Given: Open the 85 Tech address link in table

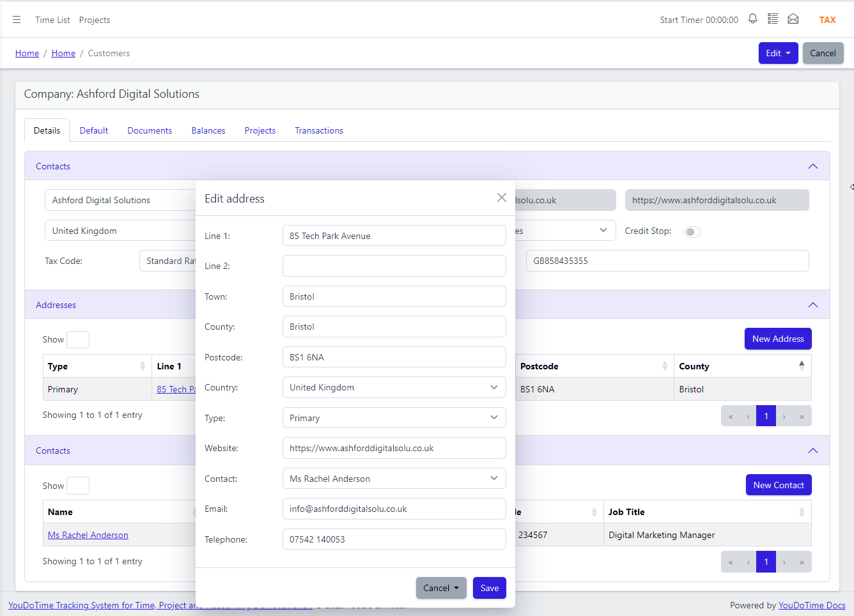Looking at the screenshot, I should tap(176, 389).
